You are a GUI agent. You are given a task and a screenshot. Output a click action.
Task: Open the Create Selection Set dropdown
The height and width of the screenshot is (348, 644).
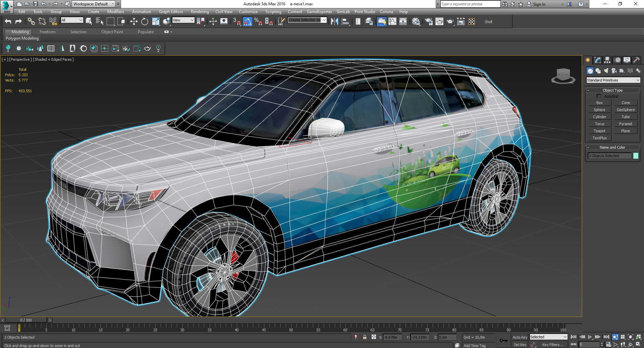click(x=307, y=20)
